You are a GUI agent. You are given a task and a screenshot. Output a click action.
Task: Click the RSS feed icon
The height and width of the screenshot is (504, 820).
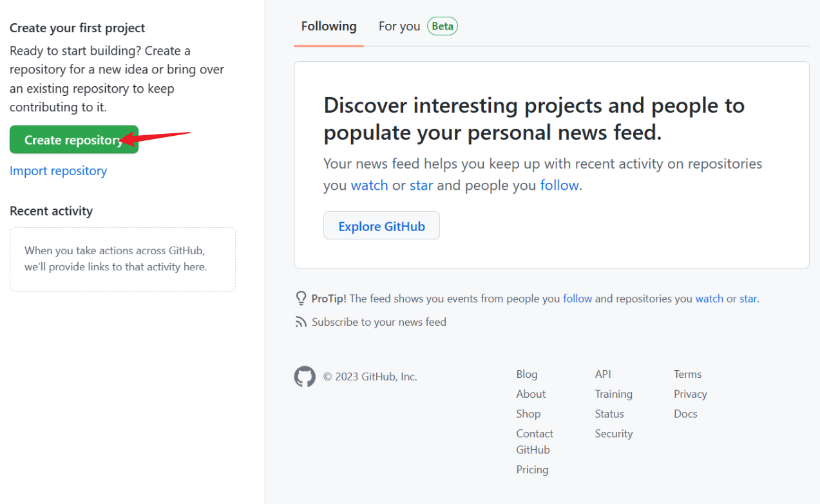(301, 322)
